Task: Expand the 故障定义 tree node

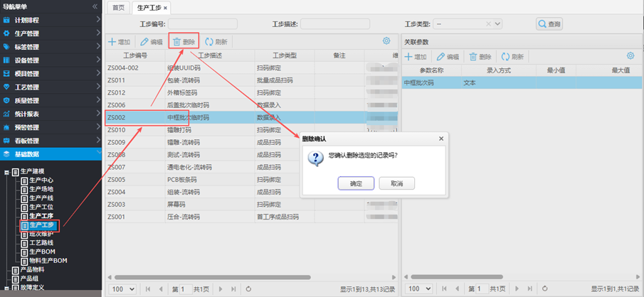Action: coord(6,288)
